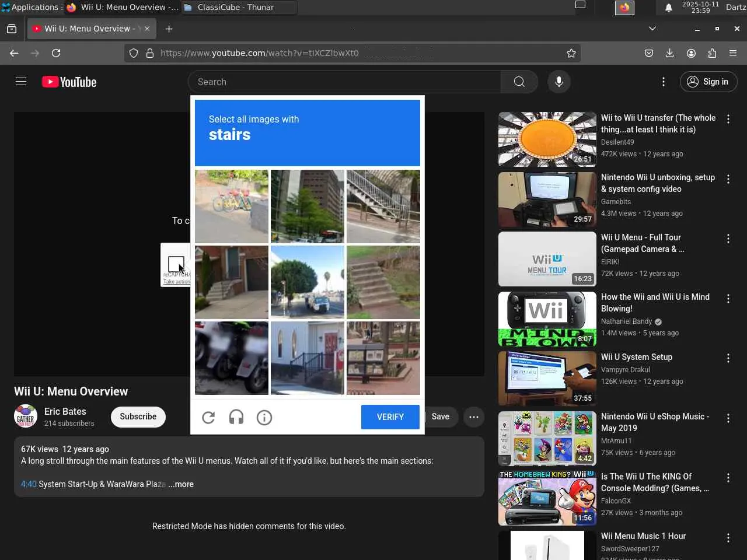The height and width of the screenshot is (560, 747).
Task: Get a new captcha challenge with reload icon
Action: tap(208, 417)
